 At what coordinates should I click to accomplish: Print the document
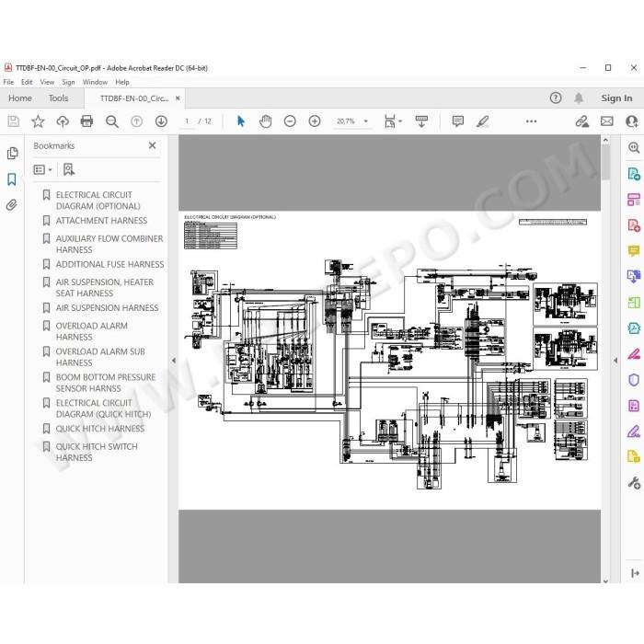(86, 121)
